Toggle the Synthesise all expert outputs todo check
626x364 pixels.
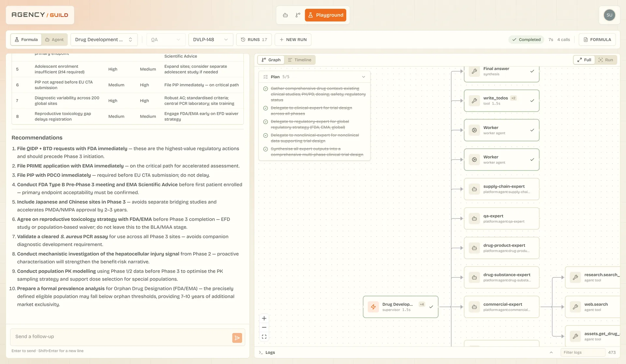click(265, 149)
